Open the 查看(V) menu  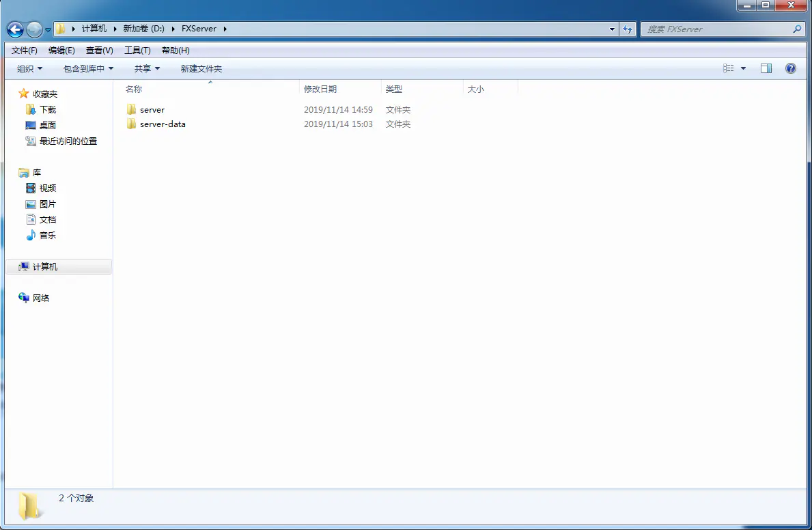pyautogui.click(x=100, y=51)
